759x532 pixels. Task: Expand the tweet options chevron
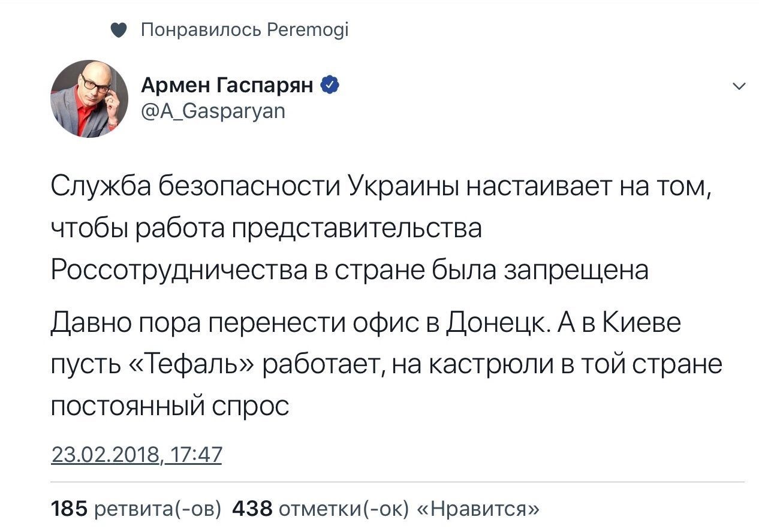(740, 87)
